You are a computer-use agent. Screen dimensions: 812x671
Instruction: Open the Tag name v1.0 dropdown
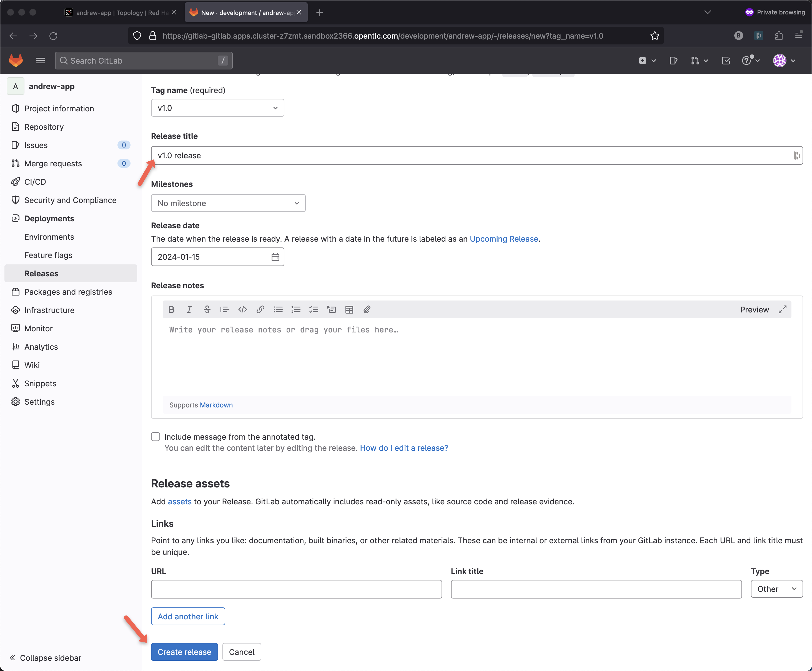point(218,108)
